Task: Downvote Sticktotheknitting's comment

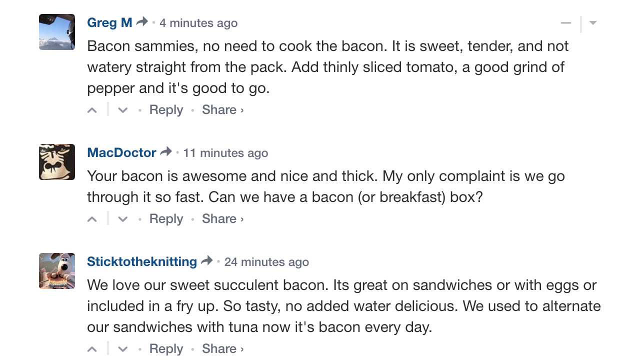Action: 122,349
